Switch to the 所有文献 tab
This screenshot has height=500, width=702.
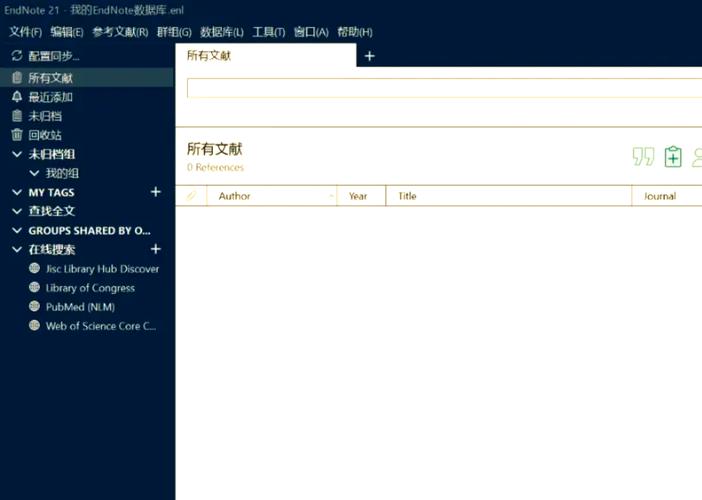266,56
